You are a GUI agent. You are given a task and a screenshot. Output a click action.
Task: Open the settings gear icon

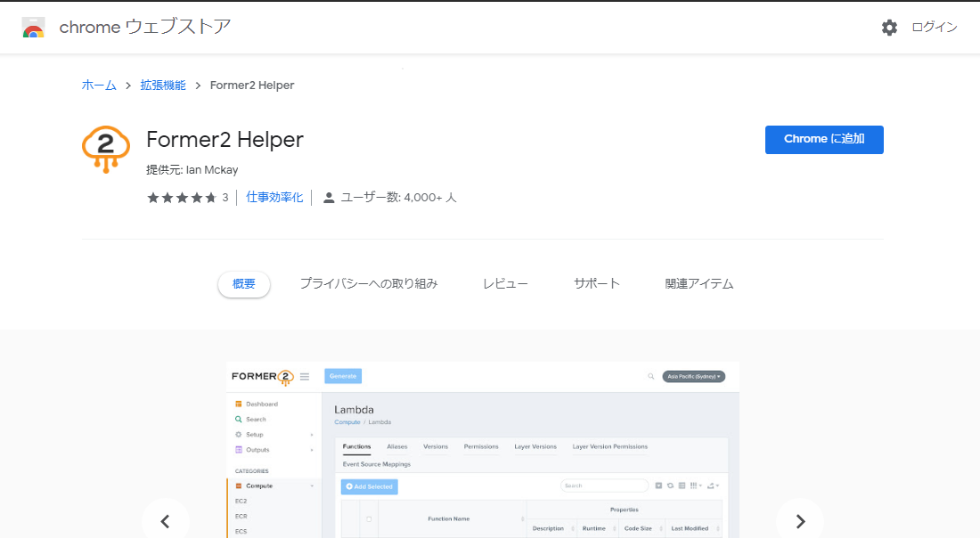(889, 28)
